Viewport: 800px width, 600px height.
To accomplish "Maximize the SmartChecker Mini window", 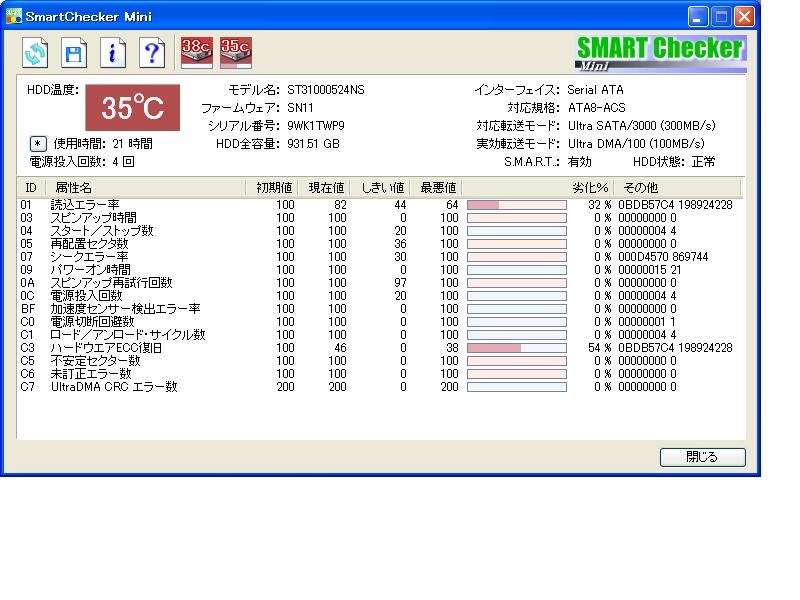I will point(721,16).
